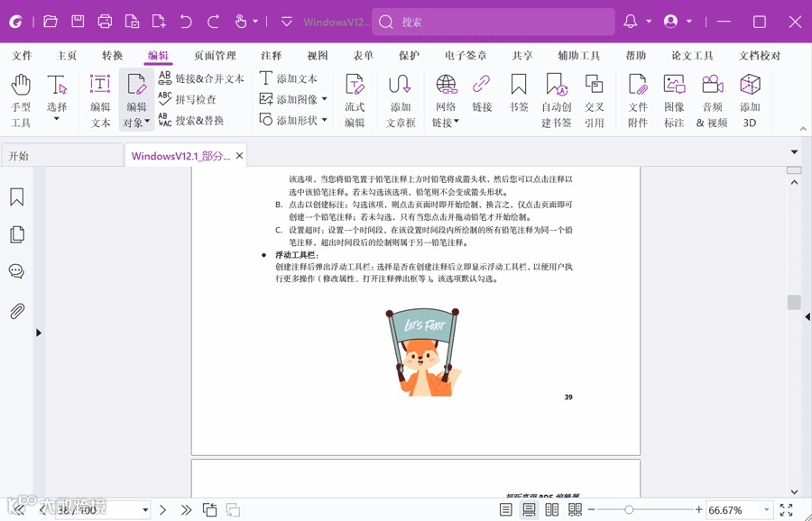This screenshot has height=521, width=812.
Task: Open 搜索&替换
Action: (x=190, y=120)
